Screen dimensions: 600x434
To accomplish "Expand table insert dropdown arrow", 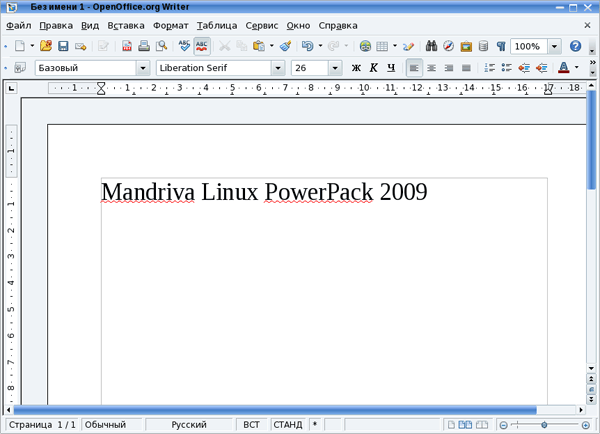I will point(395,46).
